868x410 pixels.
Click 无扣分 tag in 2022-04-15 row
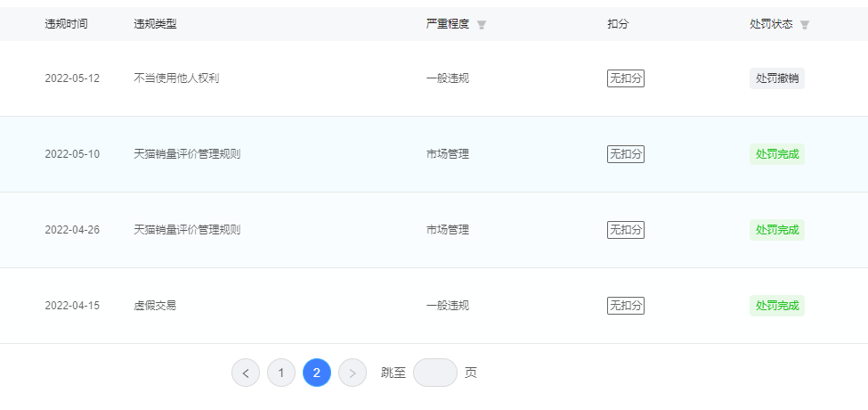626,306
